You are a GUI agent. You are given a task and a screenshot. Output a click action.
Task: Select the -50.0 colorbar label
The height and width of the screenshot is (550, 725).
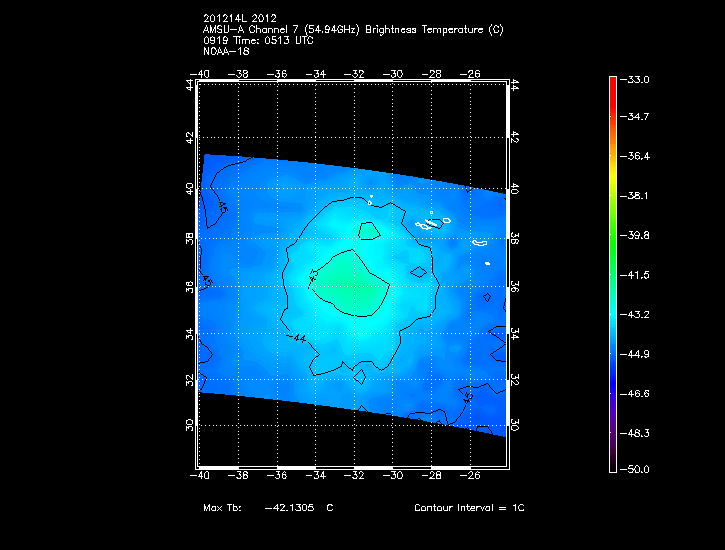(637, 469)
